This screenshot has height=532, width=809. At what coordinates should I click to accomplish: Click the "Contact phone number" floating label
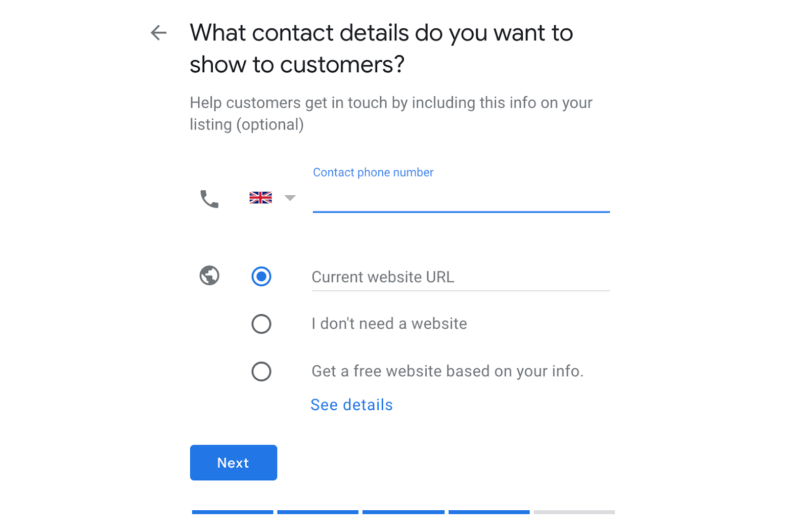[x=373, y=172]
